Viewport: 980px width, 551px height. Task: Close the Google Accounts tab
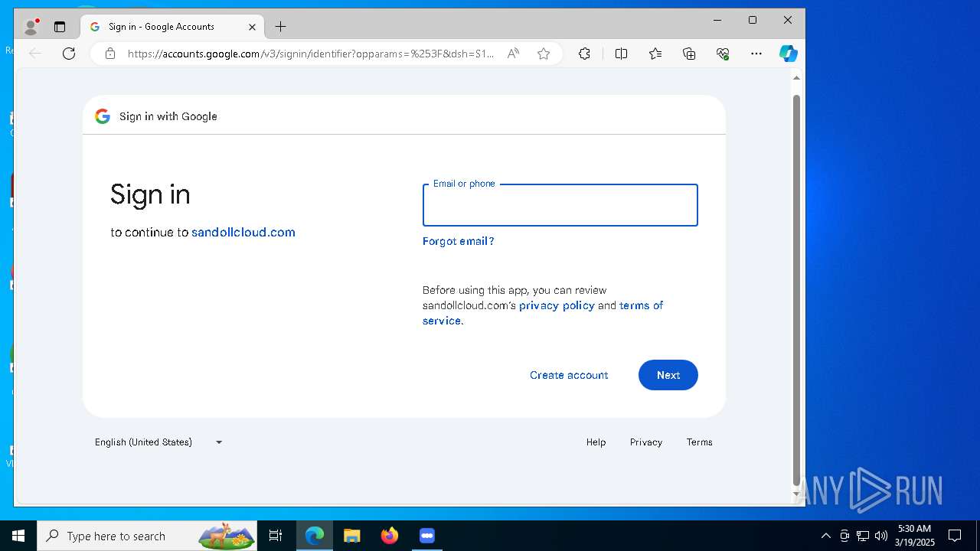(252, 27)
